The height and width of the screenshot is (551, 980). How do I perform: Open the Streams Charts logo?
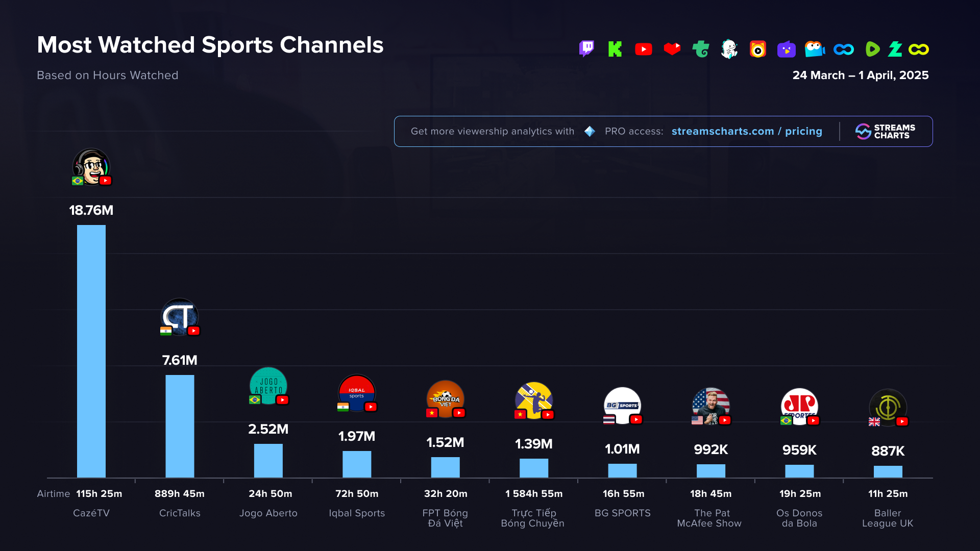point(886,131)
